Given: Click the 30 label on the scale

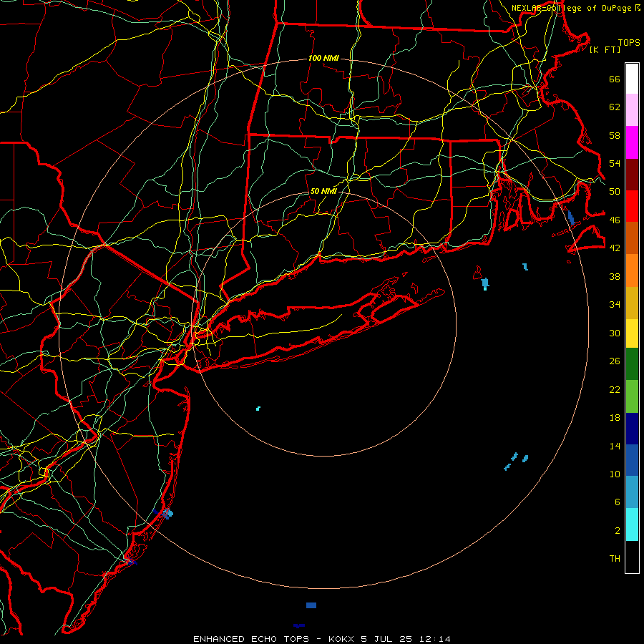Looking at the screenshot, I should pyautogui.click(x=615, y=333).
